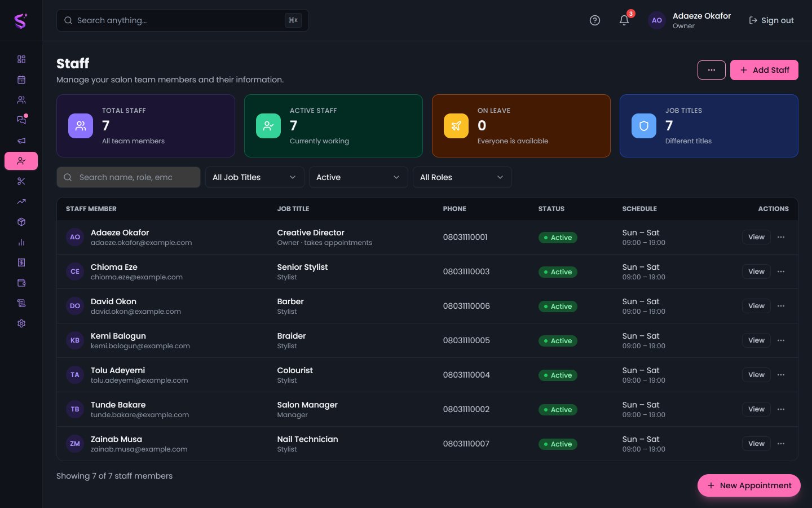812x508 pixels.
Task: View Kemi Balogun's staff profile
Action: pos(756,340)
